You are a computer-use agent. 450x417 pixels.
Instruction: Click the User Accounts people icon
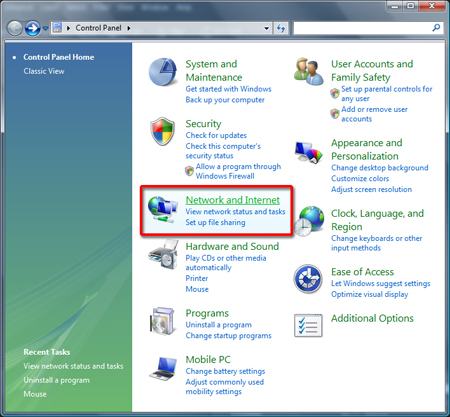pos(309,71)
